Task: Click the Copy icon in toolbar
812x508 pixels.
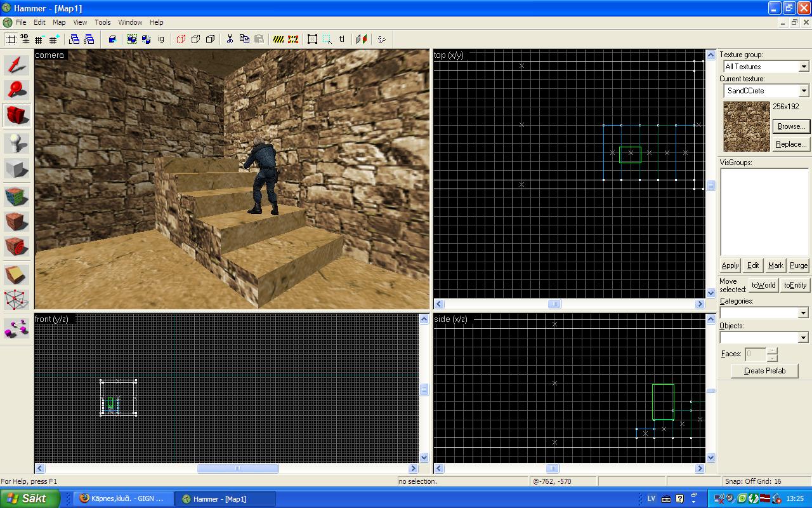Action: 244,39
